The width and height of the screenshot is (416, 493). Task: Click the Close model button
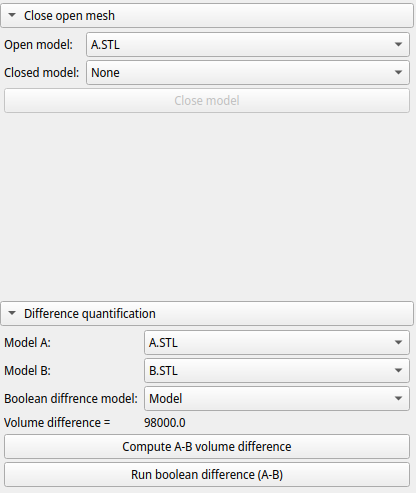[207, 100]
